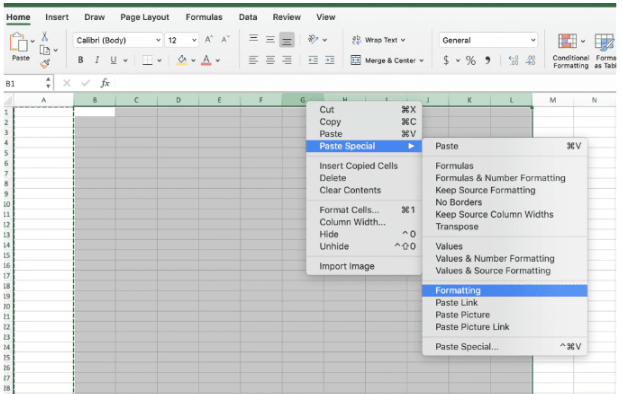
Task: Expand the Paste button dropdown arrow
Action: pyautogui.click(x=33, y=41)
